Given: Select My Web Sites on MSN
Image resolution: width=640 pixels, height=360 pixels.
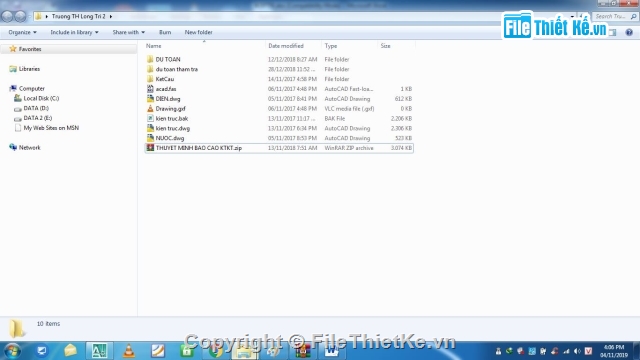Looking at the screenshot, I should click(51, 128).
